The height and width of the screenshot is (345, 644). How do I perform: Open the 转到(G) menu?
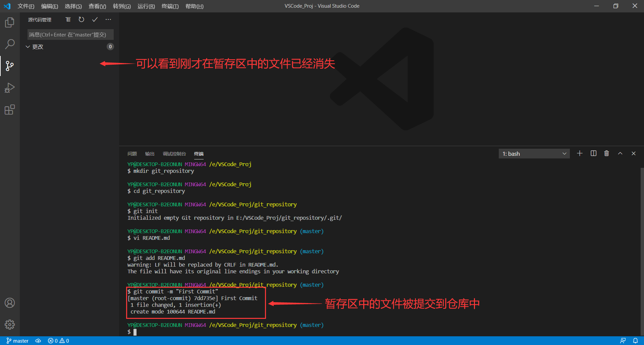(x=122, y=6)
